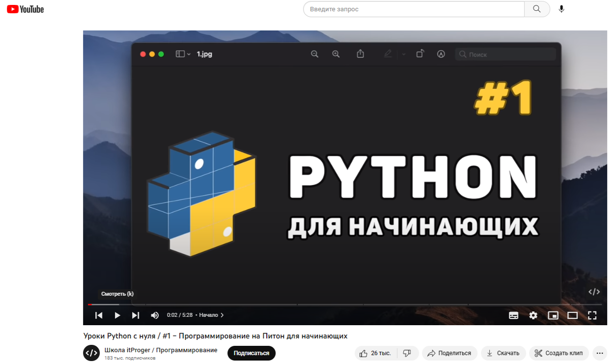Activate miniplayer mode icon
Image resolution: width=615 pixels, height=364 pixels.
tap(553, 315)
